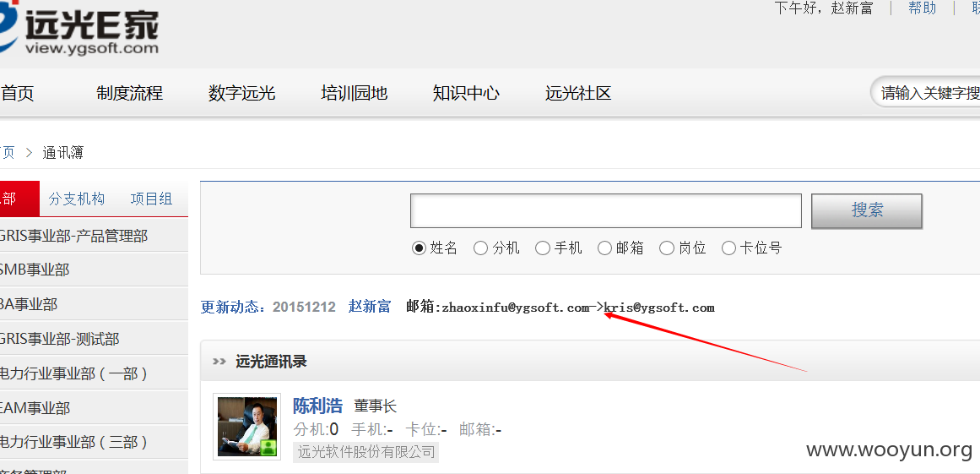Select the 手机 radio button
980x474 pixels.
(x=543, y=248)
